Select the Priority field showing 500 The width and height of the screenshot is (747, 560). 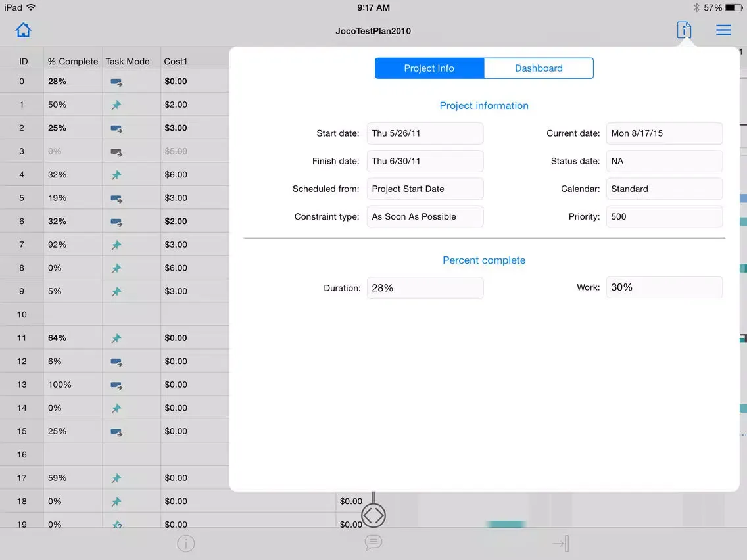pyautogui.click(x=664, y=216)
